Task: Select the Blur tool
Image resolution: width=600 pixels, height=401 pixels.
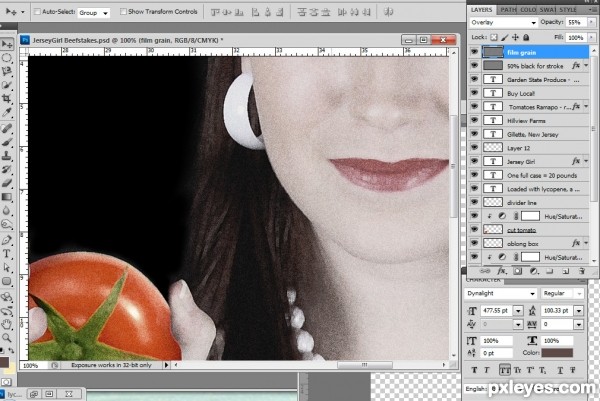Action: point(7,210)
